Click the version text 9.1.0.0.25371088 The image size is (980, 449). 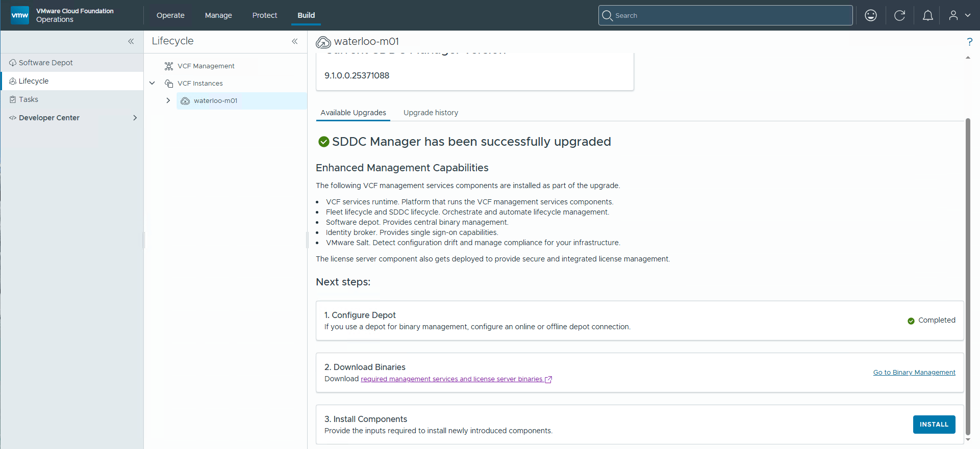[357, 75]
